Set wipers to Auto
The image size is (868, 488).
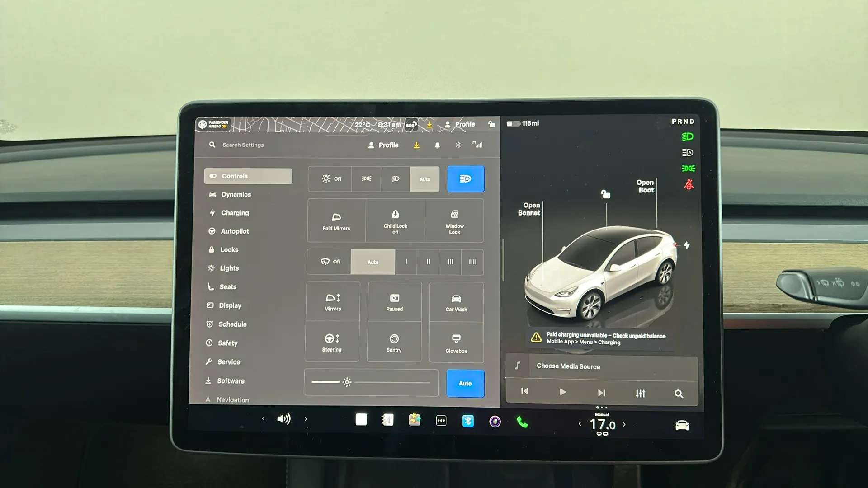(x=373, y=262)
